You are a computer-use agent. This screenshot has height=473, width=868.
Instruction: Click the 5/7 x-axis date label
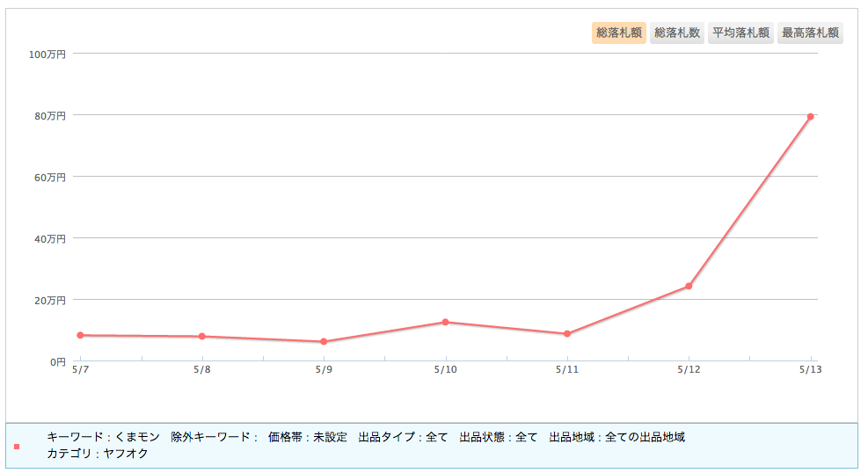(80, 370)
